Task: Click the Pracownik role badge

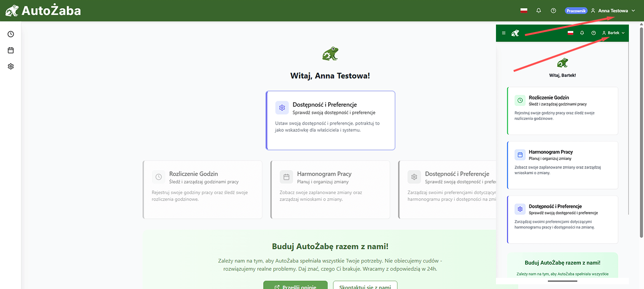Action: pyautogui.click(x=576, y=10)
